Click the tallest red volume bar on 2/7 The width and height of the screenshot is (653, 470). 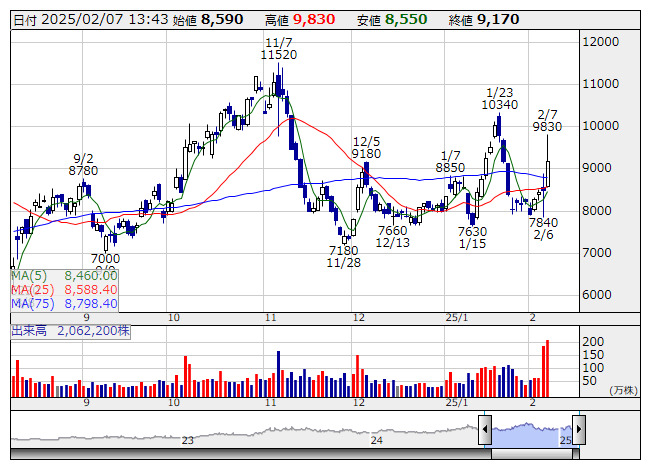tap(547, 368)
